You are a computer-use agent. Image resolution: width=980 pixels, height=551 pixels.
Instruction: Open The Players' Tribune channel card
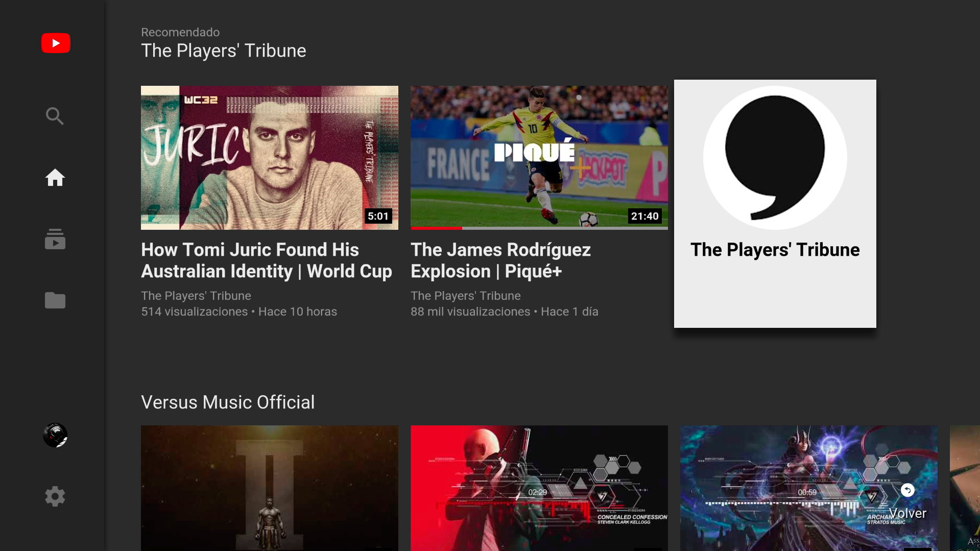point(775,204)
